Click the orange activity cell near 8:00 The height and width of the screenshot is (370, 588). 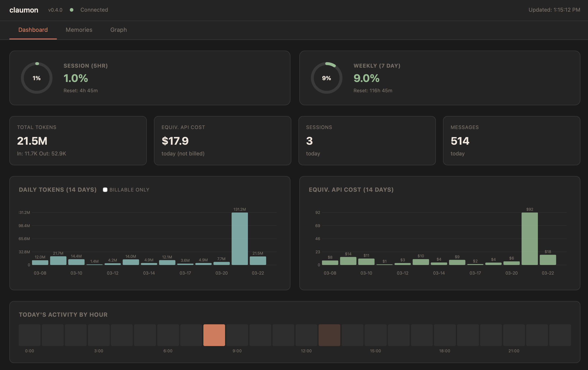tap(214, 335)
